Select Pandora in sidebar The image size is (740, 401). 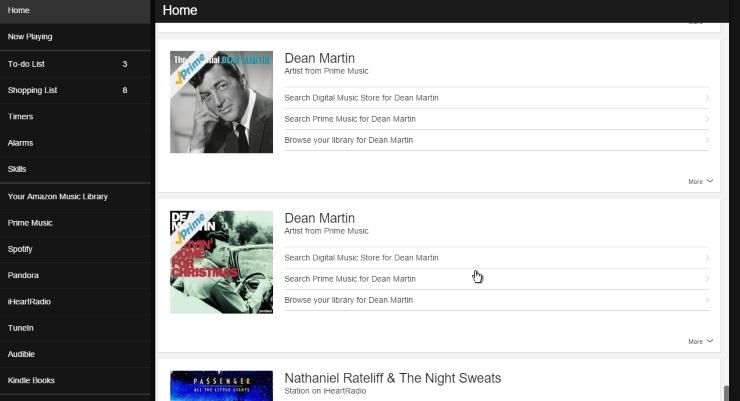click(x=75, y=276)
